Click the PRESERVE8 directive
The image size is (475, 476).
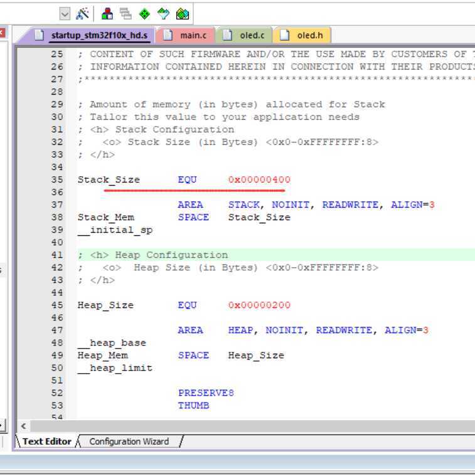tap(206, 393)
